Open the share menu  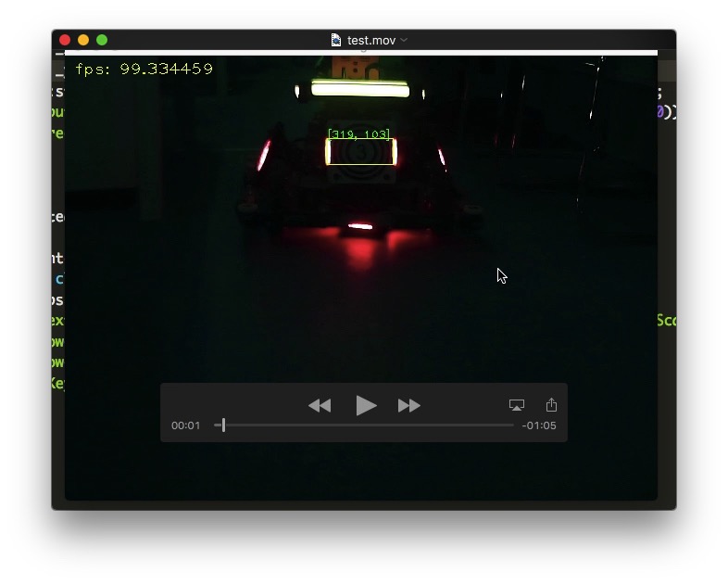(x=551, y=405)
